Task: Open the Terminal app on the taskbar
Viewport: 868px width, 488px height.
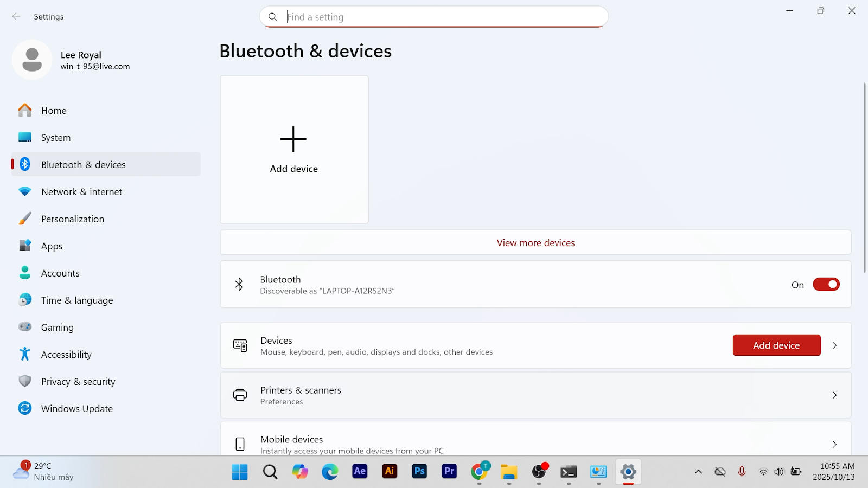Action: coord(569,472)
